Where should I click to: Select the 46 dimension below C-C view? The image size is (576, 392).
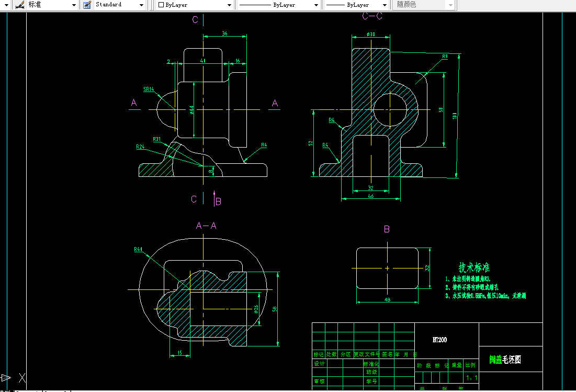[370, 196]
